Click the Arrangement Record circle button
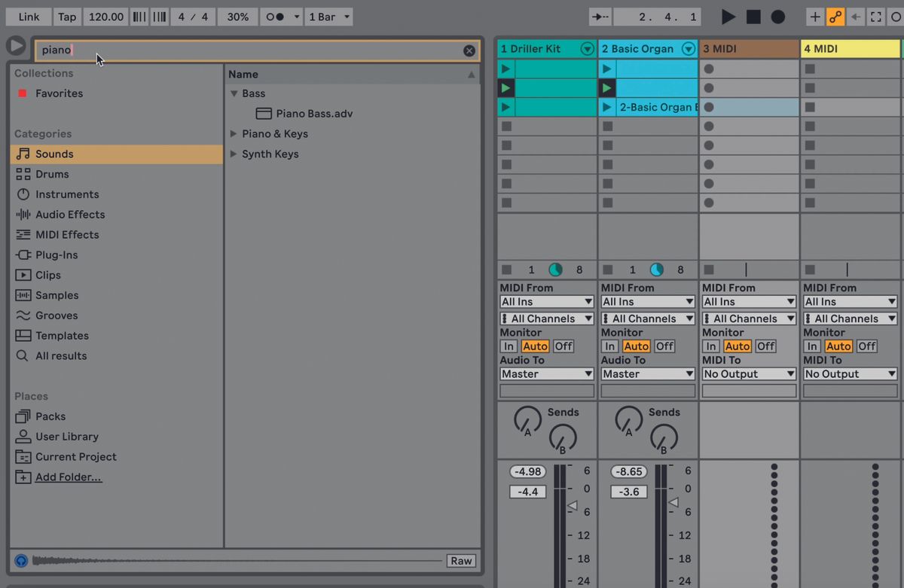This screenshot has height=588, width=904. click(778, 17)
